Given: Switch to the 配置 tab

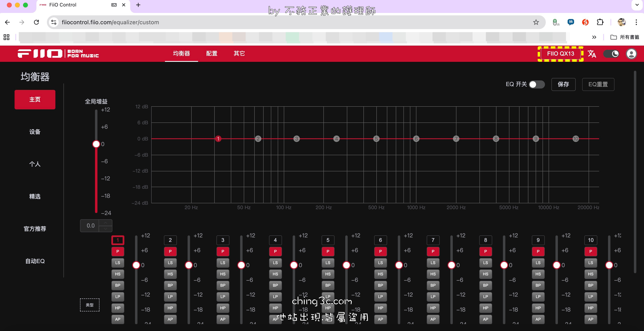Looking at the screenshot, I should (x=211, y=54).
